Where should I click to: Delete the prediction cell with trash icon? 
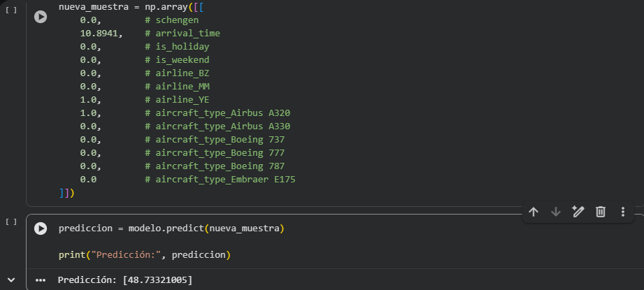coord(600,212)
